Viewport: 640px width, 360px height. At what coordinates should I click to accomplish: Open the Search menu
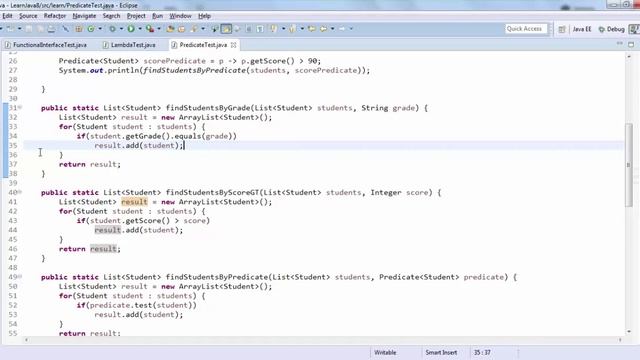pyautogui.click(x=111, y=16)
